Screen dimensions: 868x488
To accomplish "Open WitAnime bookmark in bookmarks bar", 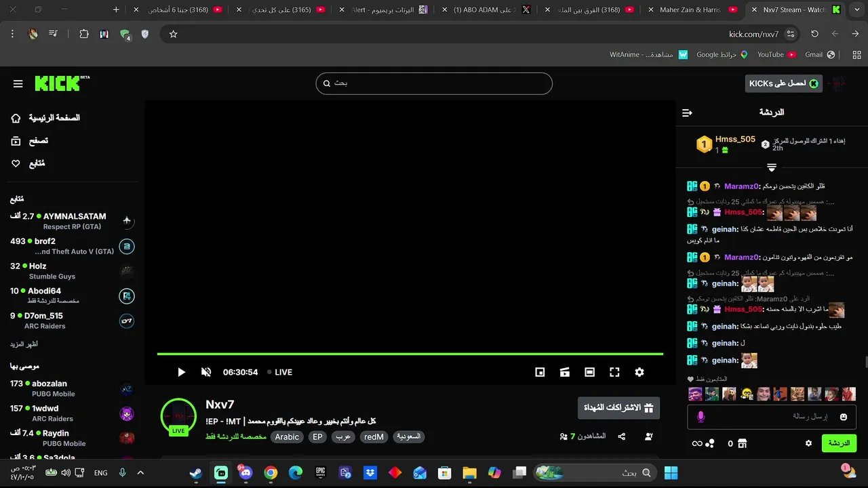I will pos(648,55).
